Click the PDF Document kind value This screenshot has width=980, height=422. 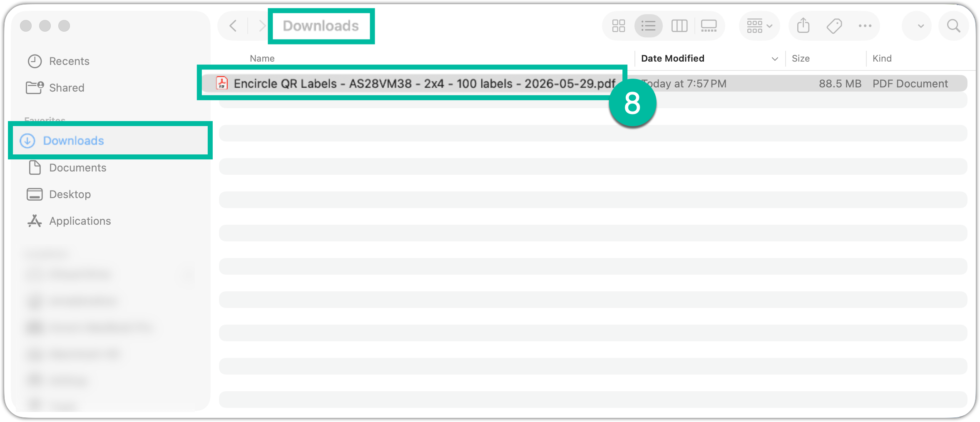pos(910,84)
